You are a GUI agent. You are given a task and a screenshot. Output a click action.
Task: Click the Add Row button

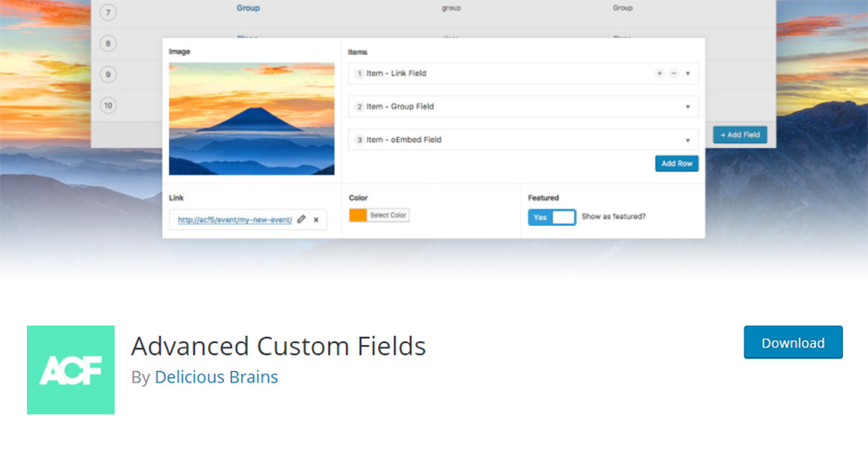[676, 163]
